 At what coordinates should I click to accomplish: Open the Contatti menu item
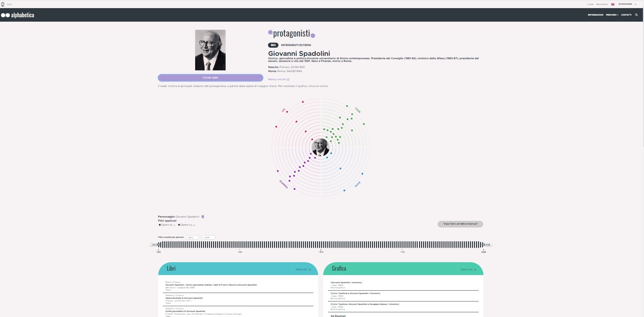tap(626, 15)
